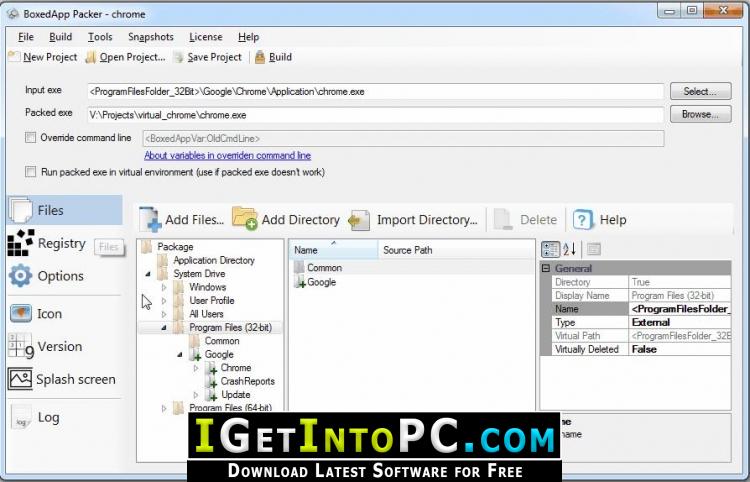Sort file list by Source Path column
Image resolution: width=750 pixels, height=482 pixels.
[456, 250]
